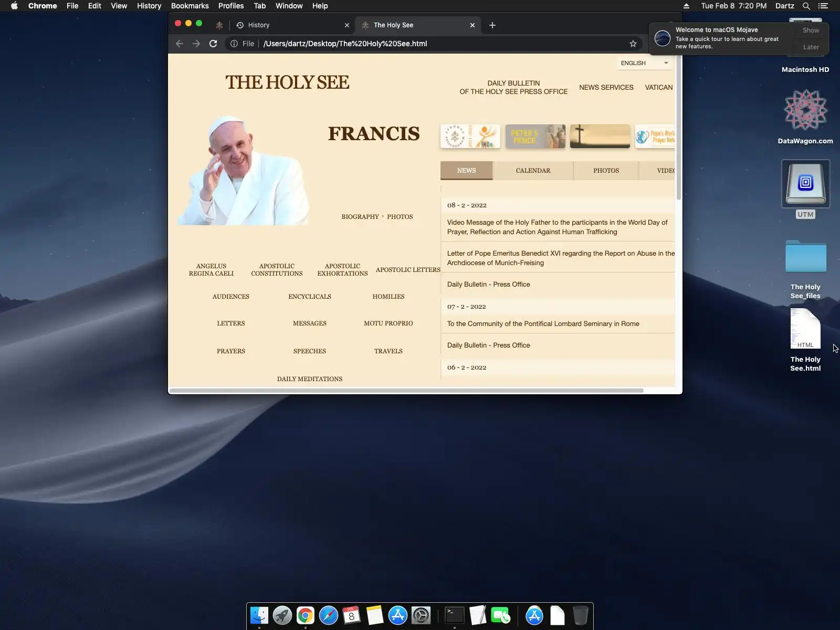View site information icon beside File
The image size is (840, 630).
(x=234, y=44)
